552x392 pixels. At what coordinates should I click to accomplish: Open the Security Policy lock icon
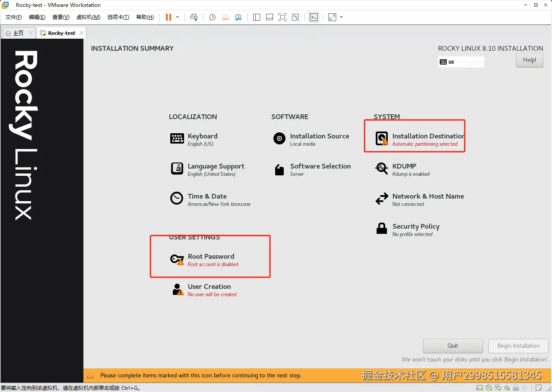click(x=382, y=229)
